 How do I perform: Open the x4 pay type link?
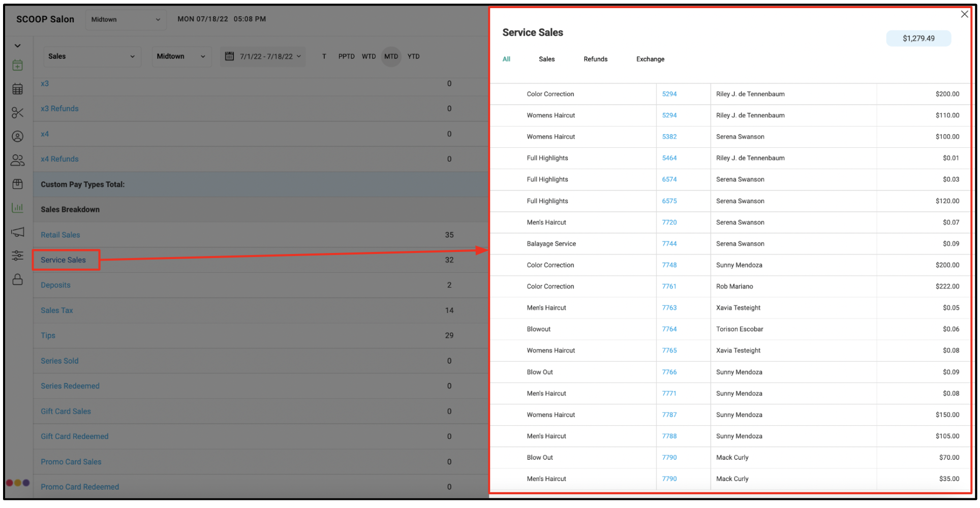coord(45,134)
